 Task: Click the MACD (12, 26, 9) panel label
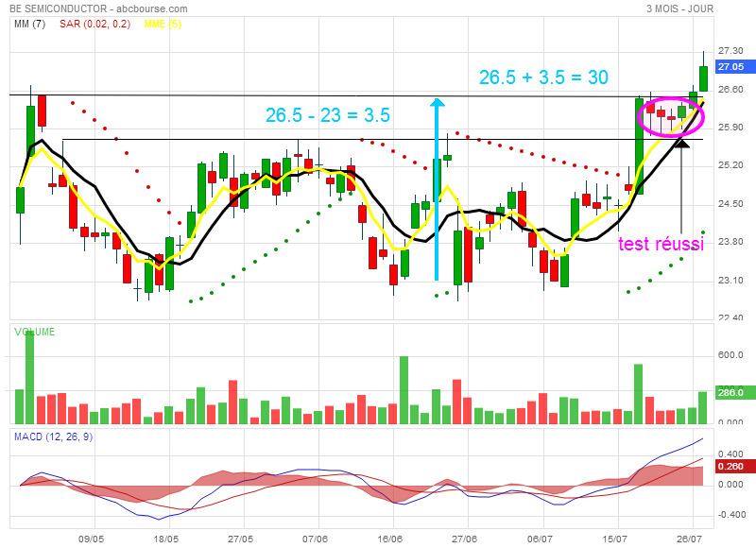point(54,437)
